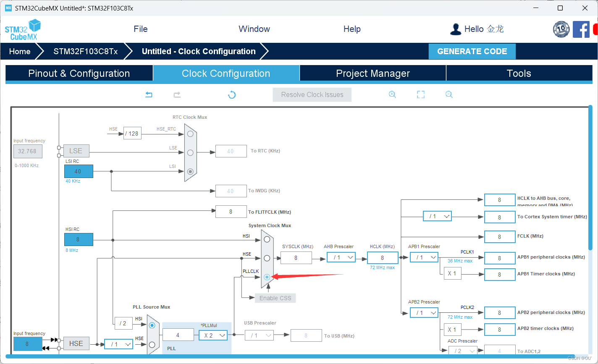Switch to Clock Configuration tab
Screen dimensions: 598x364
pyautogui.click(x=226, y=73)
